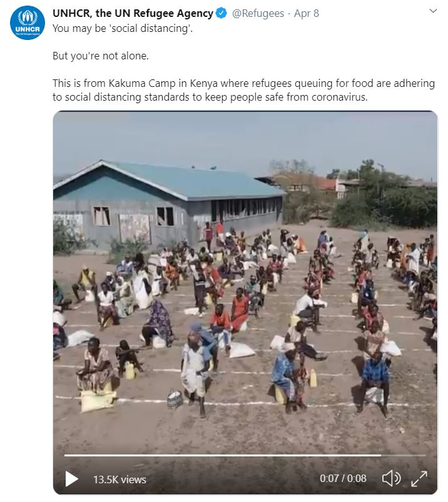Click the 0:07 / 0:08 time display
The width and height of the screenshot is (448, 502).
click(x=343, y=478)
